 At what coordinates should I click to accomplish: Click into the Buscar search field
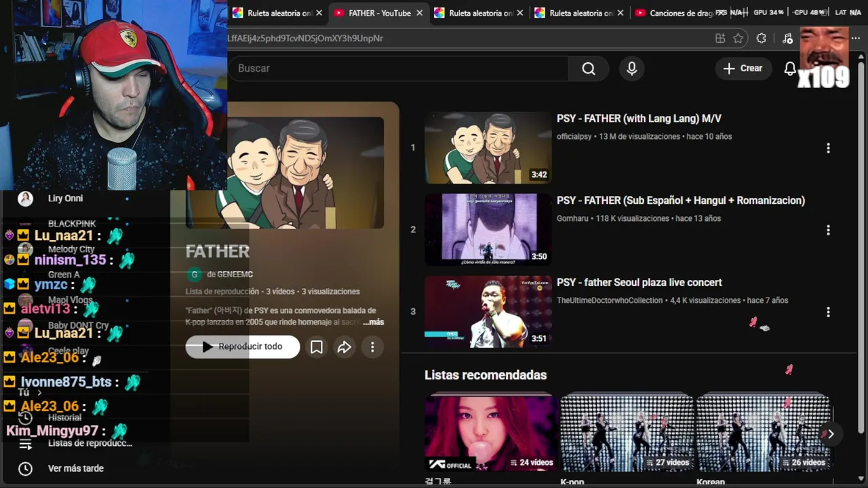point(399,68)
